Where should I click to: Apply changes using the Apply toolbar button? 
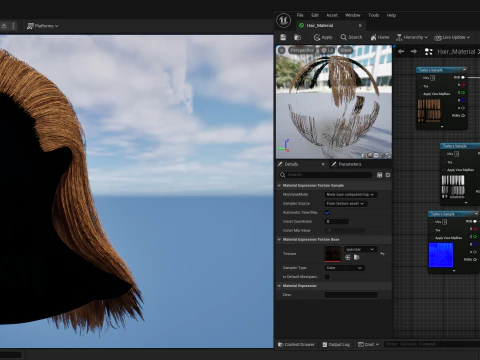tap(323, 37)
